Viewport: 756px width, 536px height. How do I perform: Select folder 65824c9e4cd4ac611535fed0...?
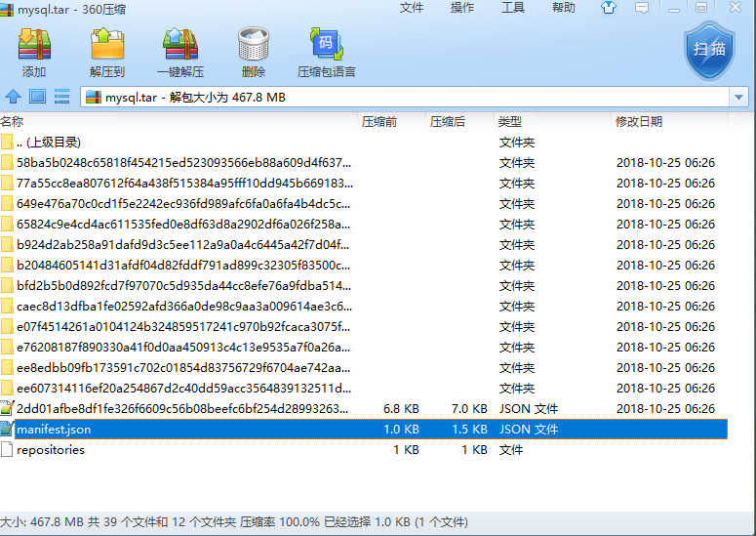coord(364,225)
